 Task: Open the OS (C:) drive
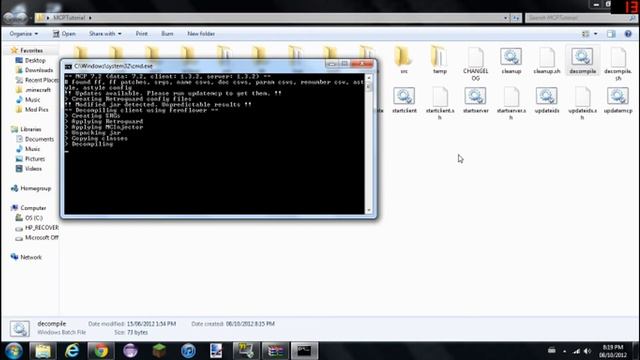pyautogui.click(x=29, y=218)
